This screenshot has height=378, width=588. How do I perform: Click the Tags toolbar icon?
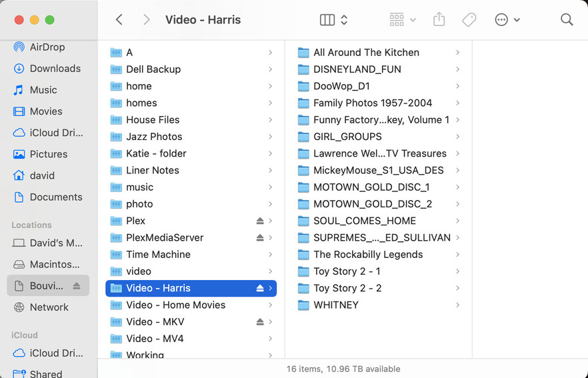coord(469,19)
